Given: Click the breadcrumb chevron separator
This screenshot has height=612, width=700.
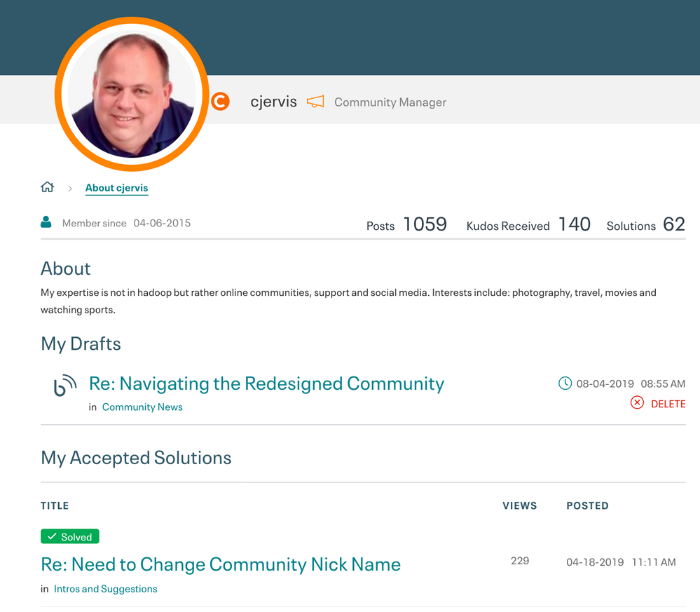Looking at the screenshot, I should click(70, 189).
